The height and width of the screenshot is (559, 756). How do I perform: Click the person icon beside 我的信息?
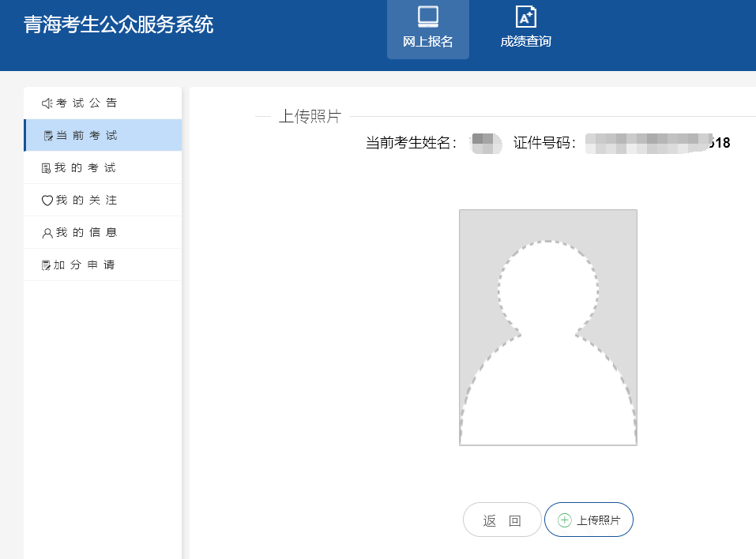pos(47,233)
